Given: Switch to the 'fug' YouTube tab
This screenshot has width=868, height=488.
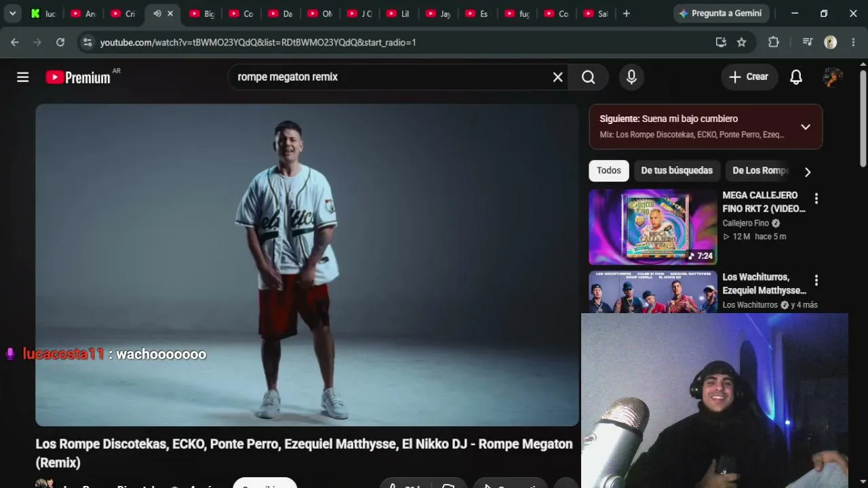Looking at the screenshot, I should point(517,14).
